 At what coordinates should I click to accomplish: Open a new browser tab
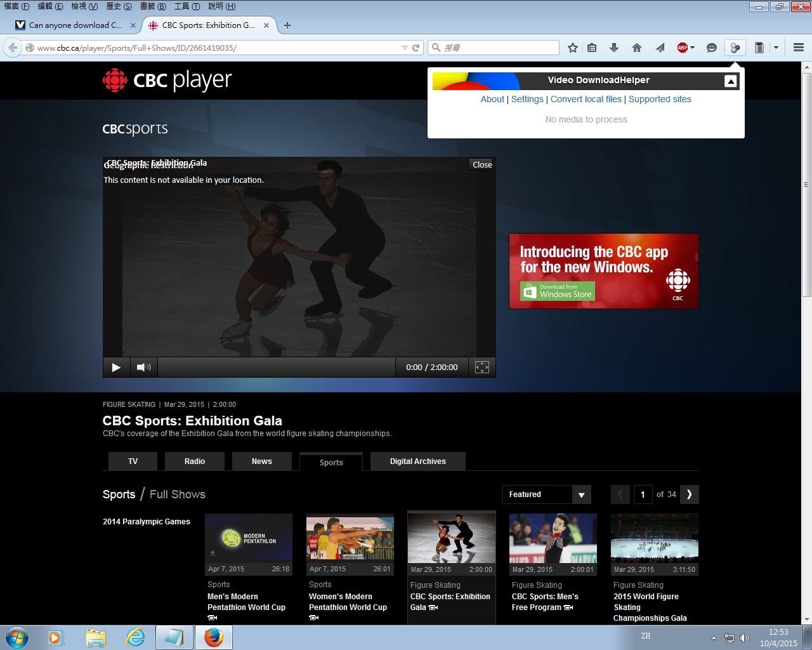(287, 25)
